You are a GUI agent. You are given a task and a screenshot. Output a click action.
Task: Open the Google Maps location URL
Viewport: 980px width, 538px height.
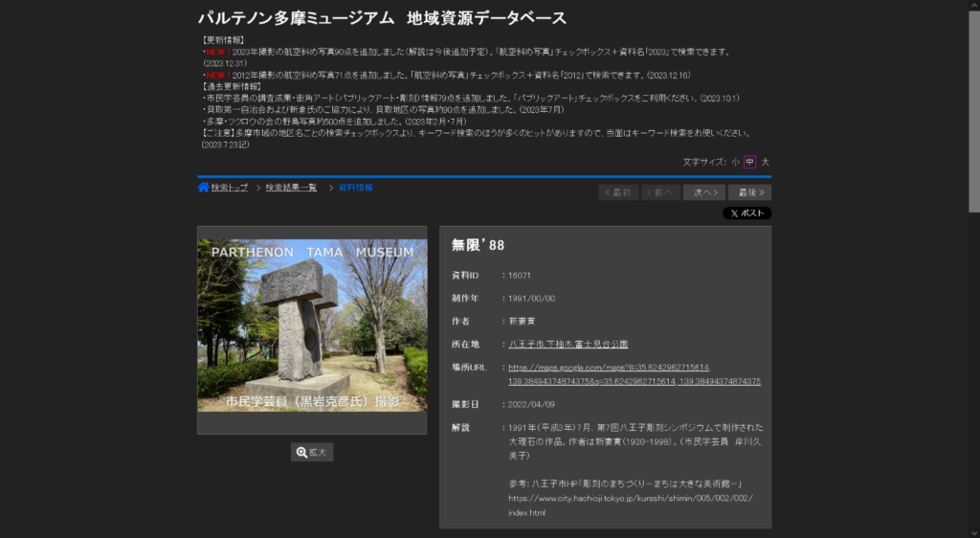(x=634, y=374)
